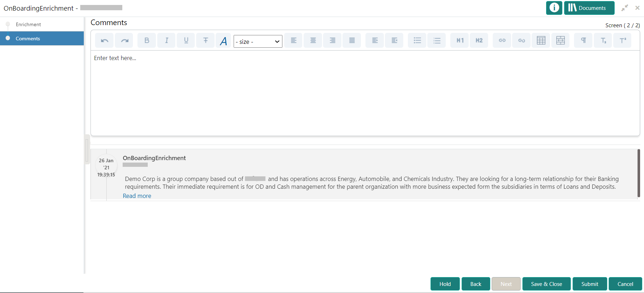644x293 pixels.
Task: Redo the last undone edit
Action: coord(124,40)
